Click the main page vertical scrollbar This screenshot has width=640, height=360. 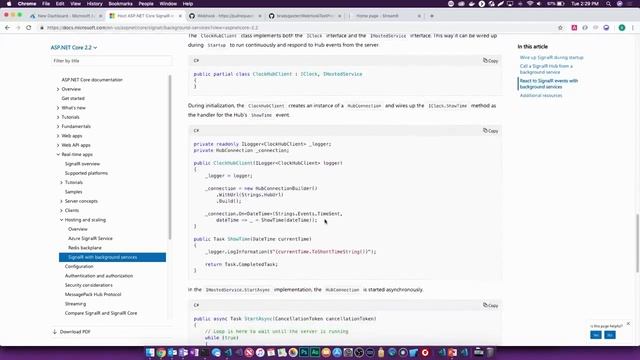pyautogui.click(x=638, y=243)
